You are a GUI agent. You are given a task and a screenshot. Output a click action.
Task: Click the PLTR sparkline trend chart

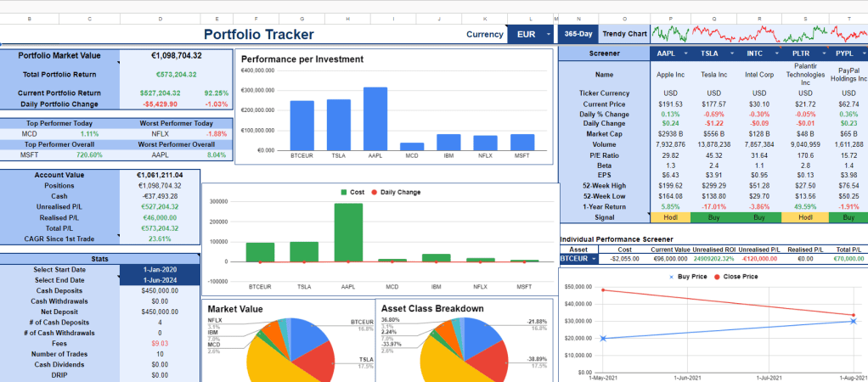click(804, 34)
